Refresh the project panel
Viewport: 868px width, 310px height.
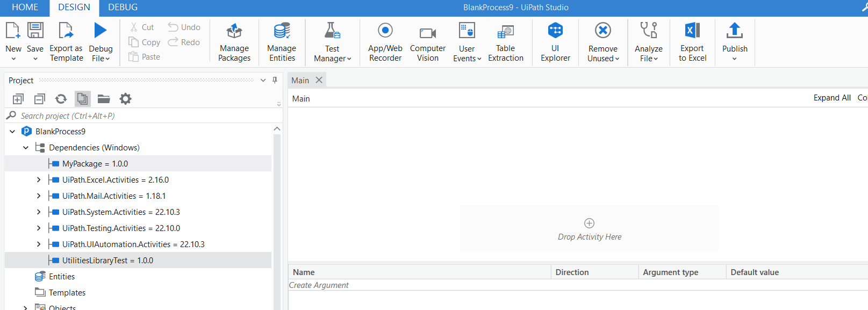61,99
